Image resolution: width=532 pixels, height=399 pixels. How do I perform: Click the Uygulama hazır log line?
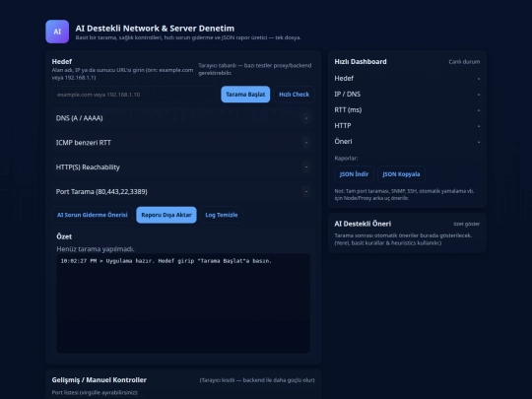click(x=166, y=261)
